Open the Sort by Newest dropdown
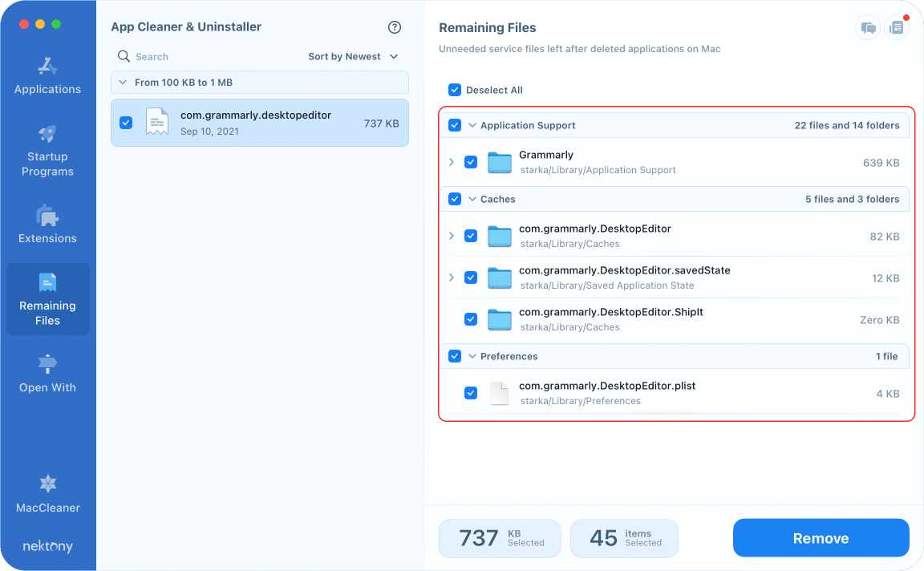 pos(354,57)
